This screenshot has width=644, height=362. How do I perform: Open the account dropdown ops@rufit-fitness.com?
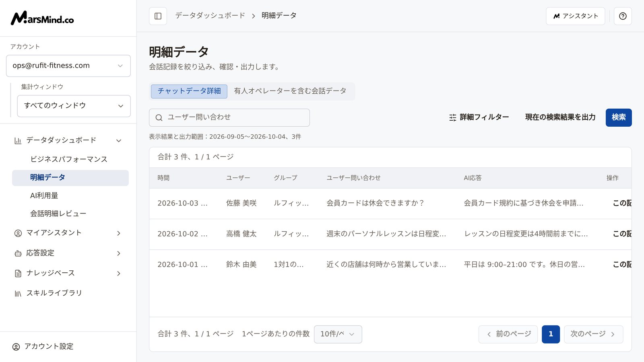(x=68, y=66)
